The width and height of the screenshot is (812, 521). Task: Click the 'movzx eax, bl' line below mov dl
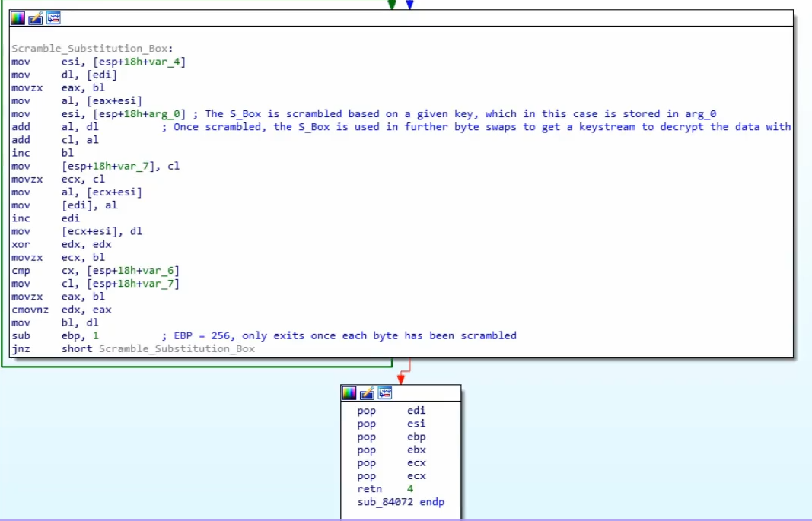click(58, 88)
